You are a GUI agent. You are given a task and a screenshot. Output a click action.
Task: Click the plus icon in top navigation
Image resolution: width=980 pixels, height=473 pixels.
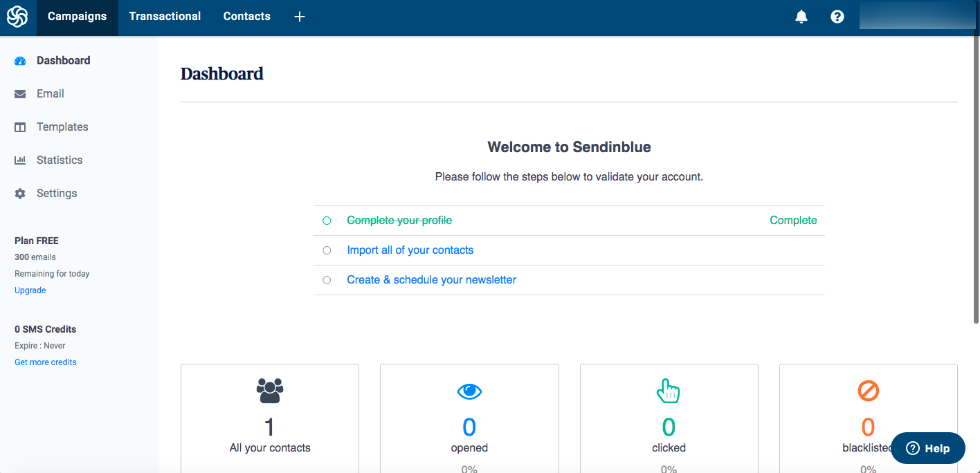300,17
